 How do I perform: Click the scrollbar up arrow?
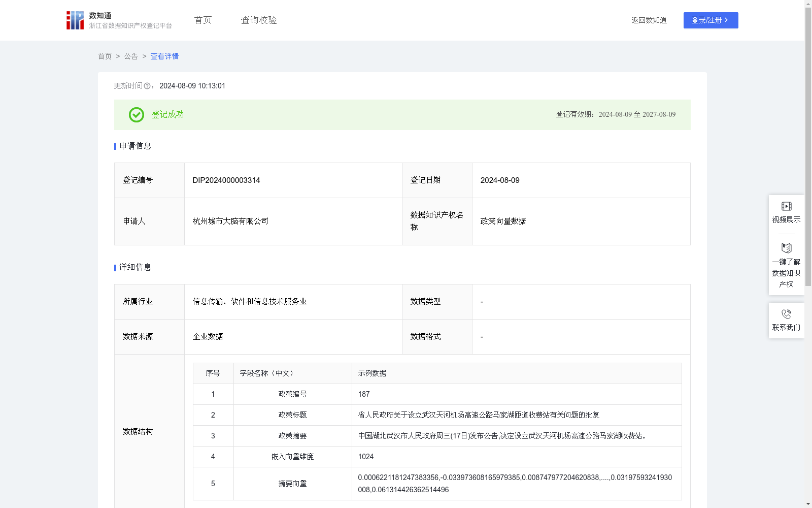coord(808,3)
